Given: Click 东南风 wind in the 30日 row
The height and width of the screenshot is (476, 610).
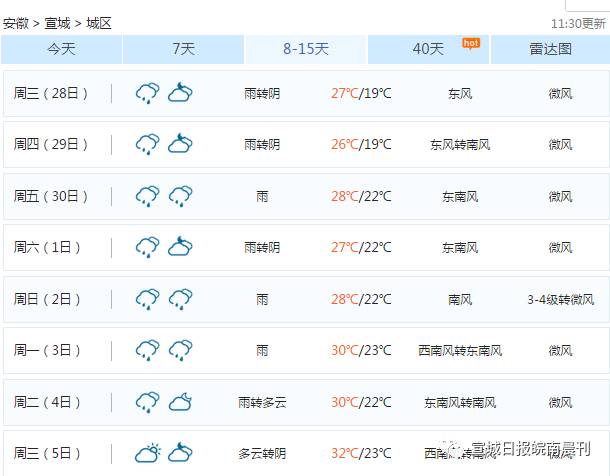Looking at the screenshot, I should click(x=460, y=197).
